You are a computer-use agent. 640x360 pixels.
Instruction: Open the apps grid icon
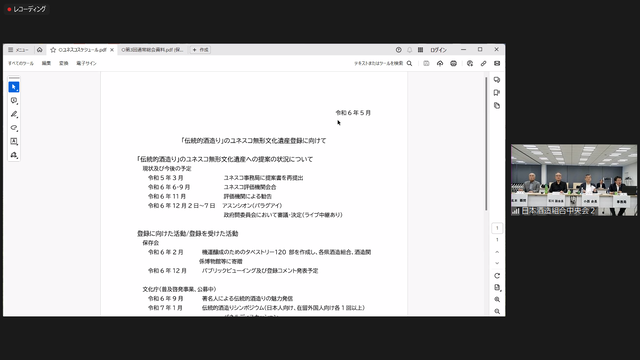[x=420, y=50]
